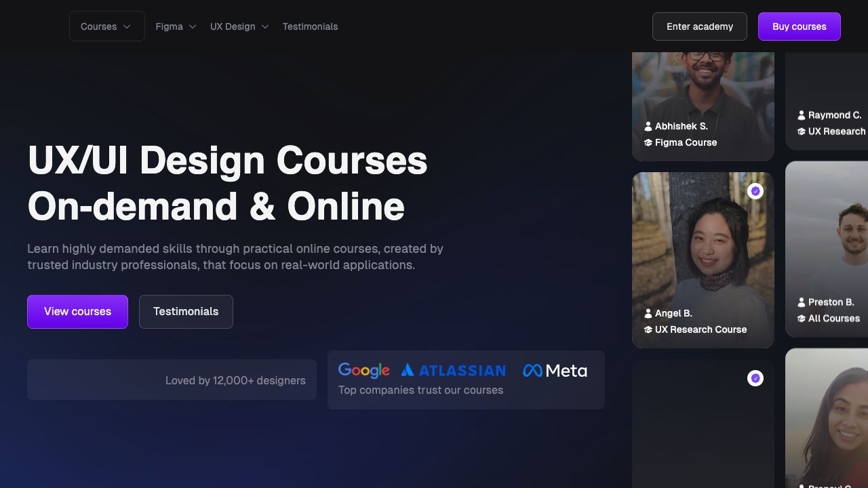Expand the UX Design dropdown
The width and height of the screenshot is (868, 488).
point(239,26)
